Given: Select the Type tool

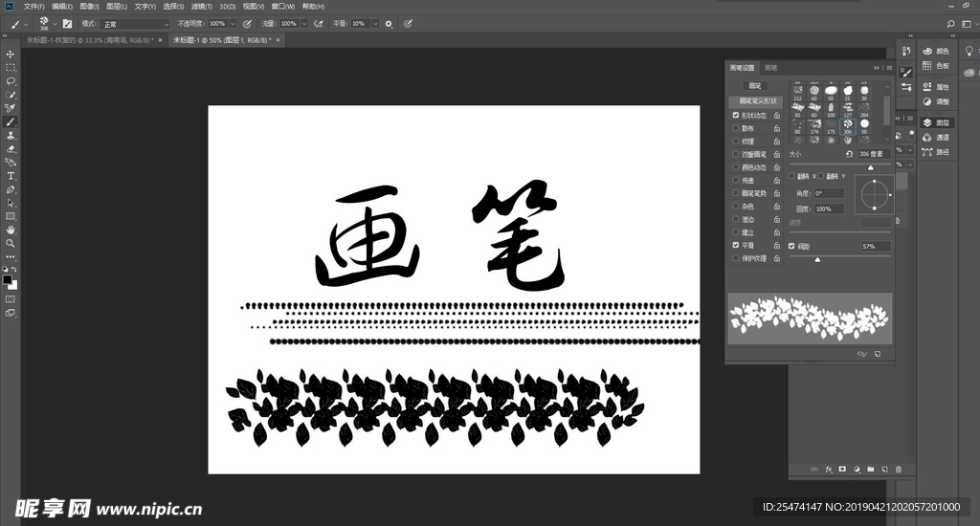Looking at the screenshot, I should 11,176.
